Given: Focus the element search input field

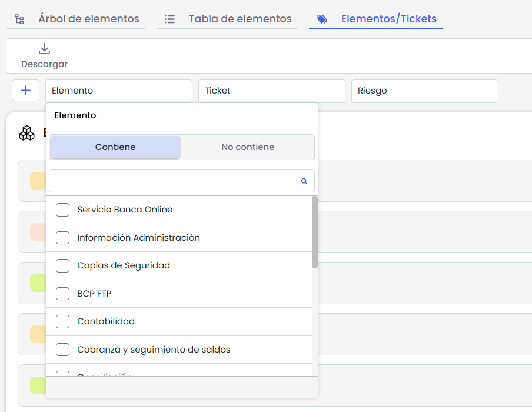Looking at the screenshot, I should click(174, 181).
